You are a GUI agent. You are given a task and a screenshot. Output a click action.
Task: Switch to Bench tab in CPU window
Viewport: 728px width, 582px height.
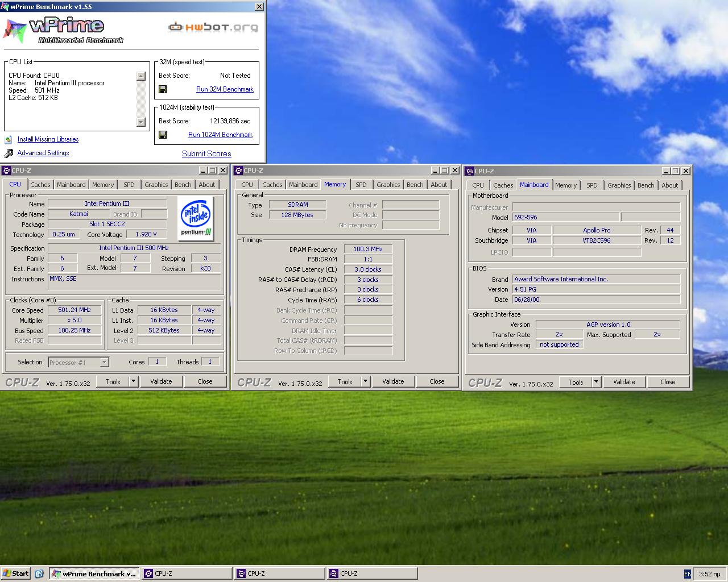click(183, 185)
